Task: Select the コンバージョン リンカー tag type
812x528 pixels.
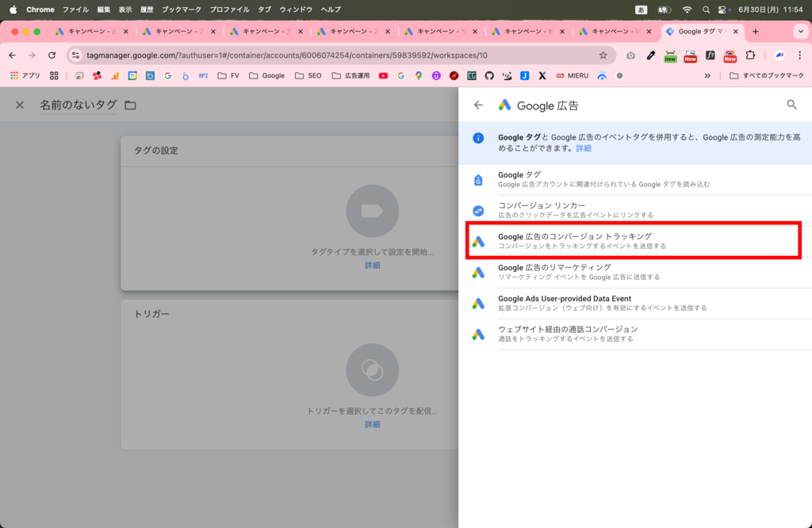Action: [635, 210]
